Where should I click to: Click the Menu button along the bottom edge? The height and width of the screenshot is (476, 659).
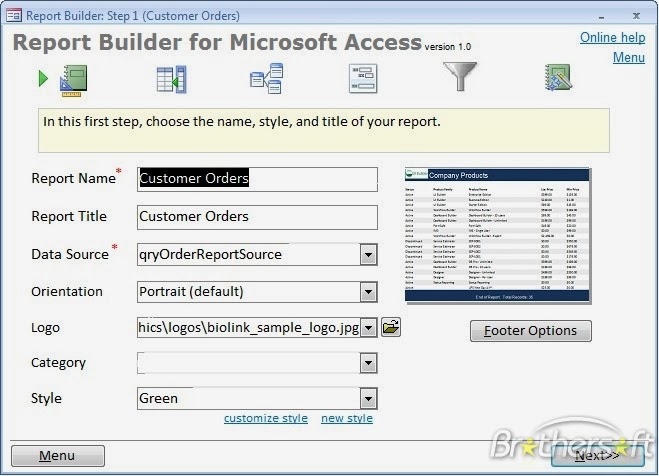(x=58, y=456)
